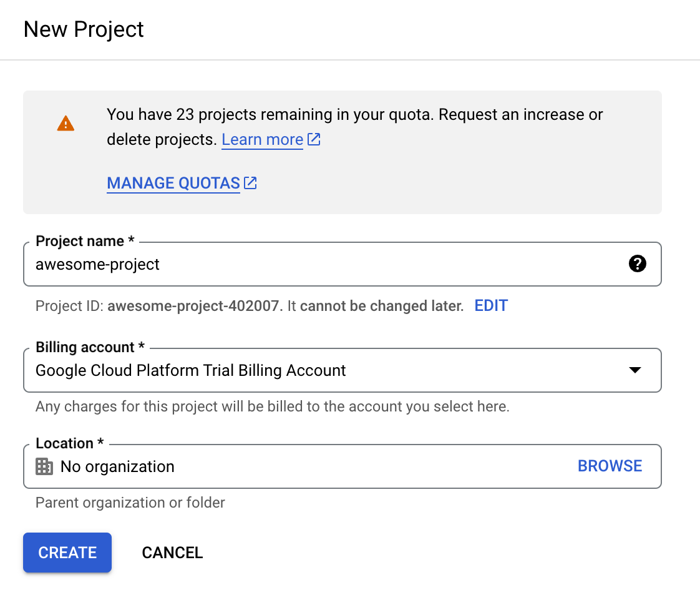Select the Google Cloud Platform Trial Billing Account text
700x600 pixels.
coord(190,370)
